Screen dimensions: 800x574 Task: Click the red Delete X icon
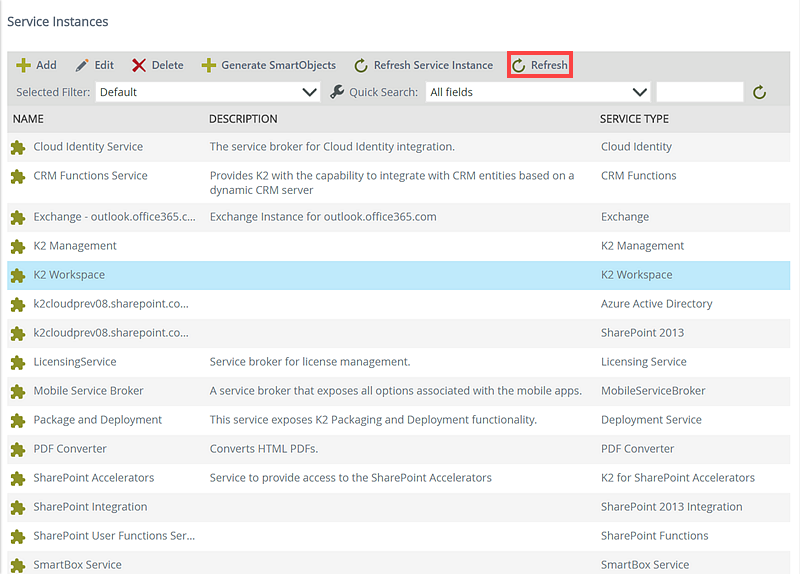(139, 65)
